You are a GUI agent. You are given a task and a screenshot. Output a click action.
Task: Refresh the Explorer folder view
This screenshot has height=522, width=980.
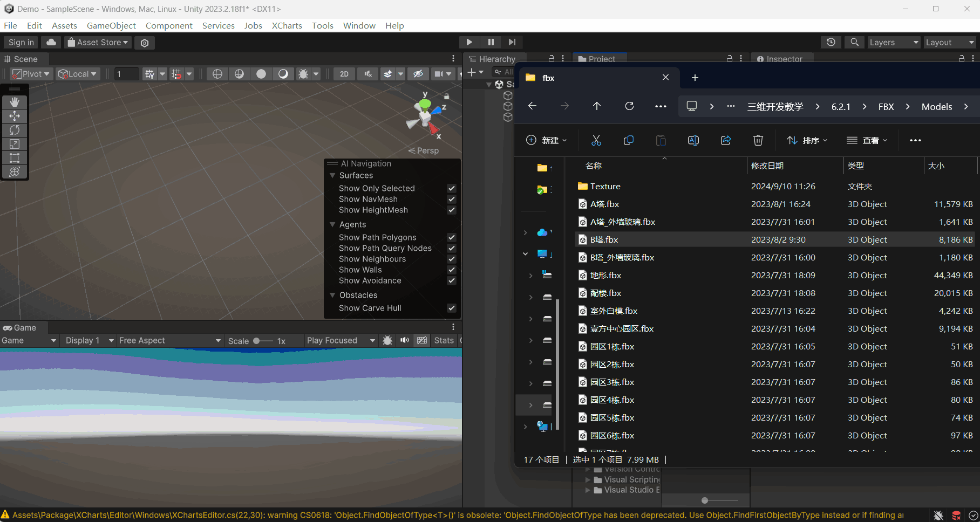click(x=629, y=106)
